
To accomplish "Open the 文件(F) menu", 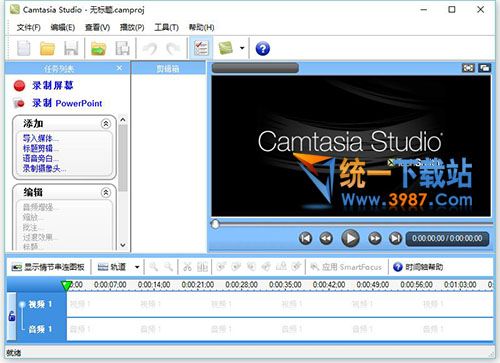I will tap(29, 27).
